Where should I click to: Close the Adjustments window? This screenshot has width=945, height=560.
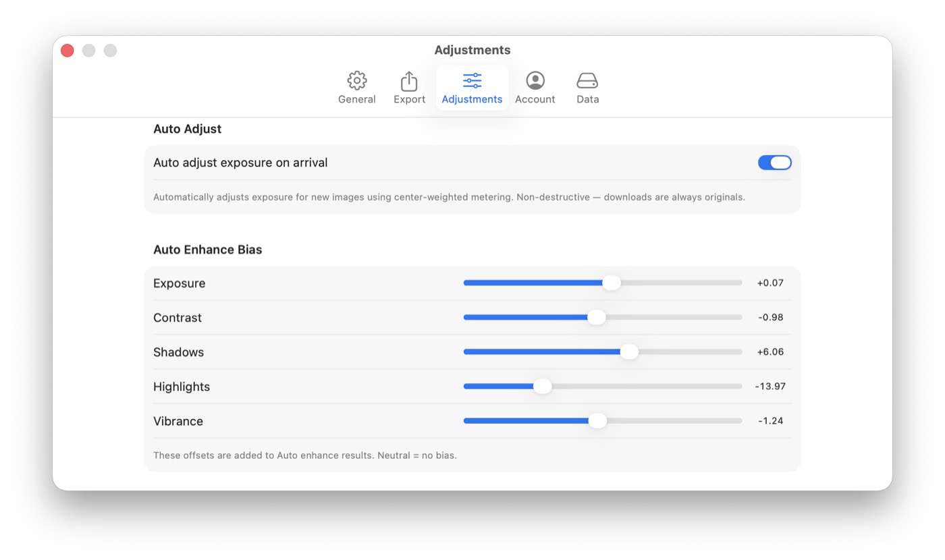point(67,51)
